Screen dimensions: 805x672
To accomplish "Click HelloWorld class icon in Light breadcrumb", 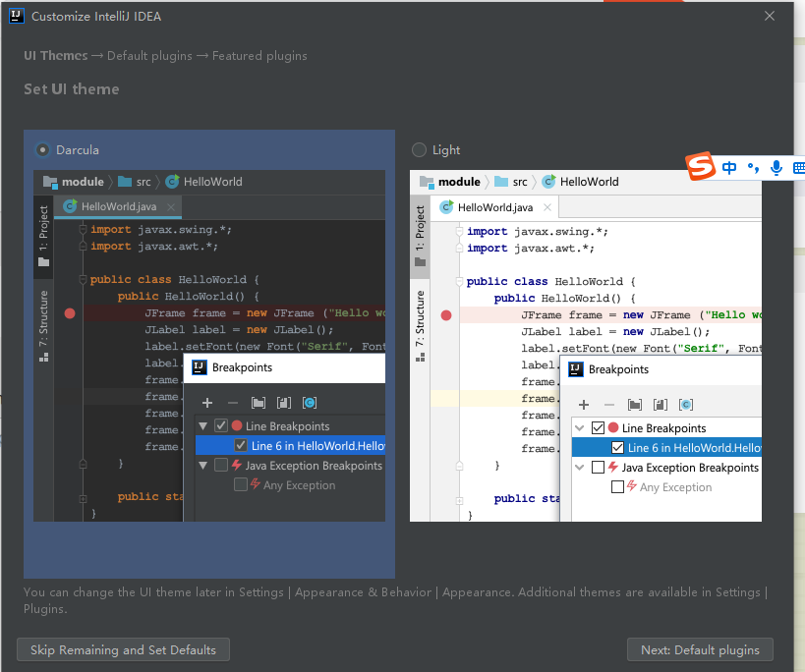I will click(548, 182).
